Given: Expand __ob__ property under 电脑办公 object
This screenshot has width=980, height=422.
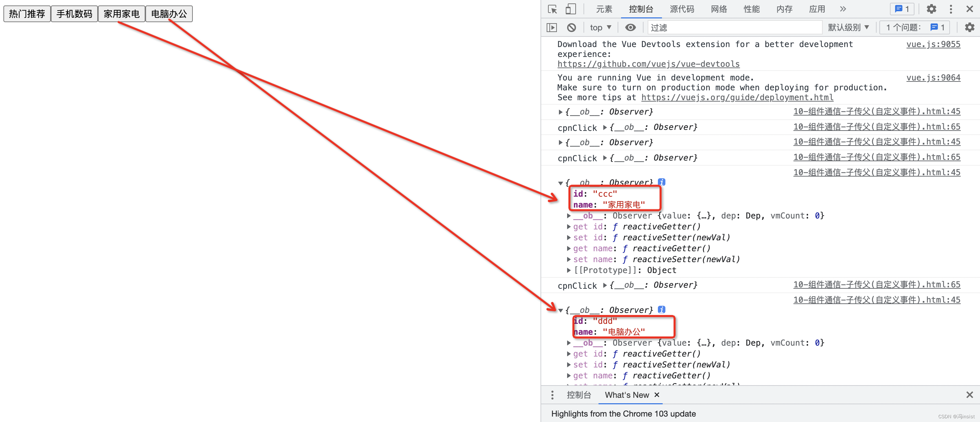Looking at the screenshot, I should click(x=569, y=343).
